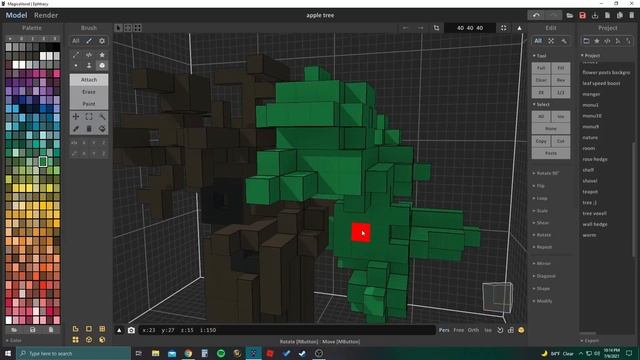Choose the Remove Color trash tool
The width and height of the screenshot is (640, 360).
click(89, 129)
